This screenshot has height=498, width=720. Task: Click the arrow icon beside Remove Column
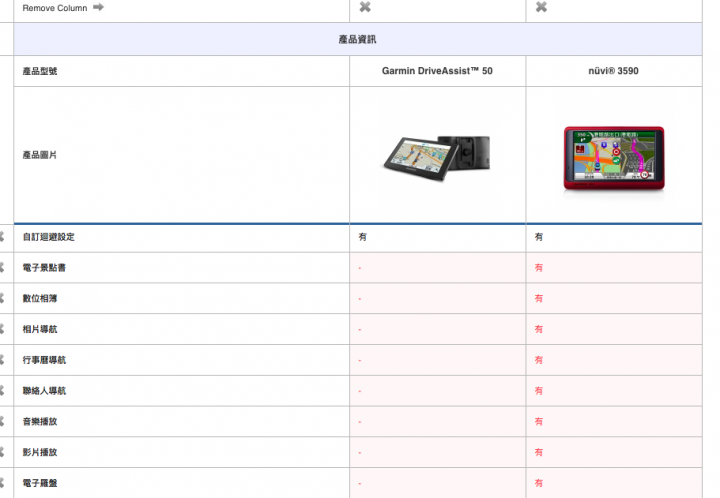[x=98, y=7]
